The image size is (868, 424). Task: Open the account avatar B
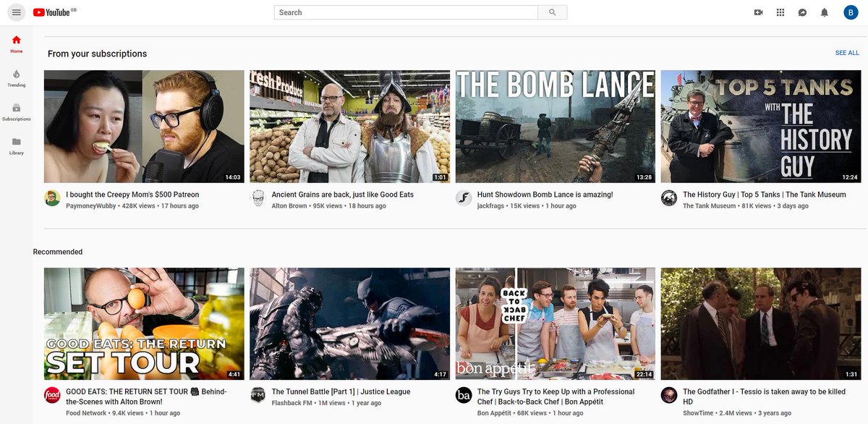point(851,12)
